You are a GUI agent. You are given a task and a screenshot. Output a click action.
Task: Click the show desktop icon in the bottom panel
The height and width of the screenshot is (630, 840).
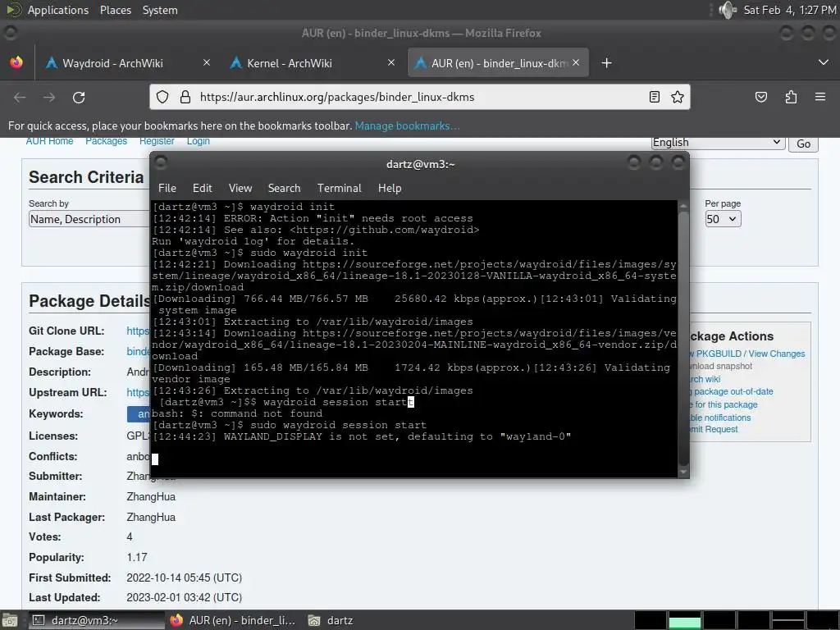[x=9, y=620]
